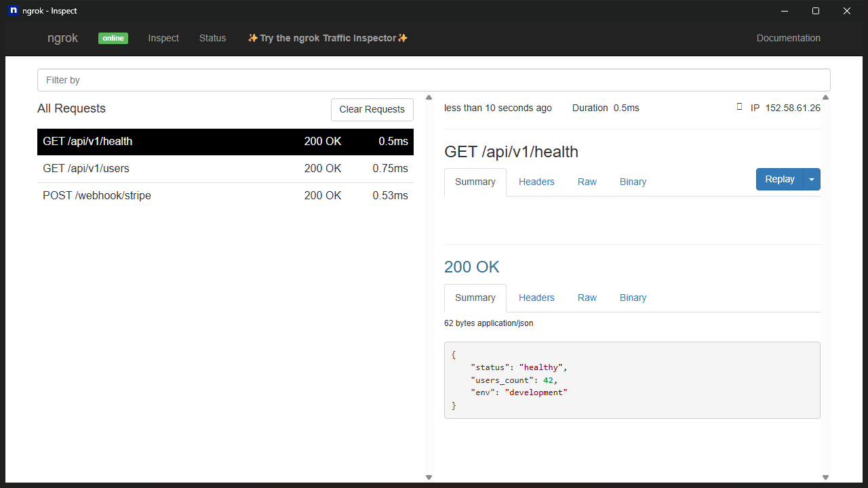Click the All Requests heading

pyautogui.click(x=72, y=108)
